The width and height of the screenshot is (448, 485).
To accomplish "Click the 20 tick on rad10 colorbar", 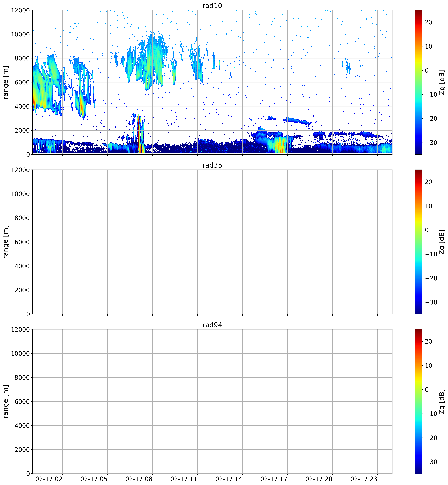I will click(429, 22).
